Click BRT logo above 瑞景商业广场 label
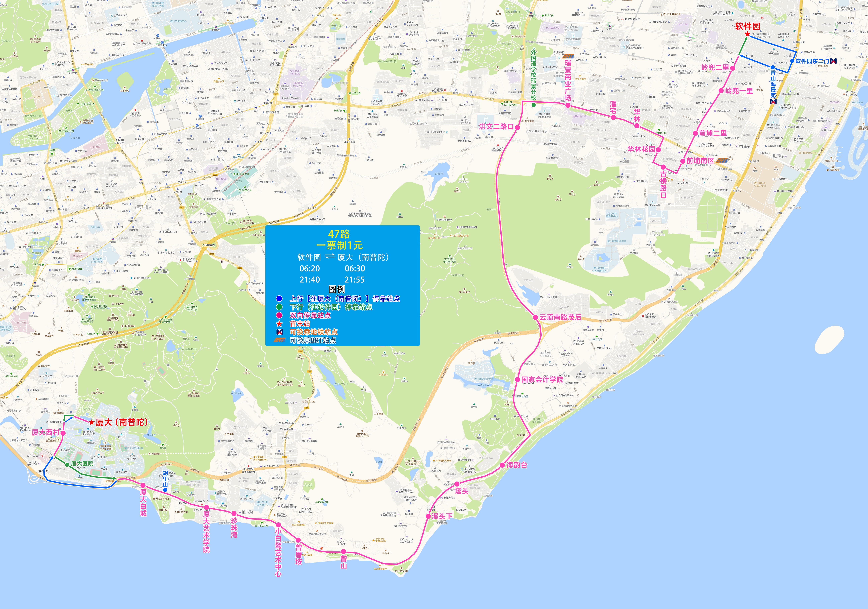This screenshot has height=609, width=868. click(x=568, y=56)
